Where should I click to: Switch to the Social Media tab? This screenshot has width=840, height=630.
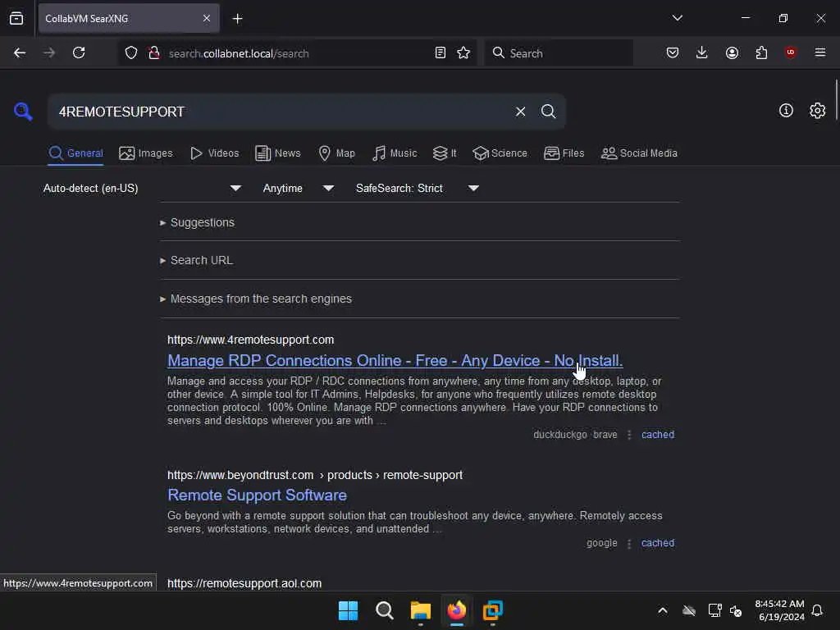(639, 153)
